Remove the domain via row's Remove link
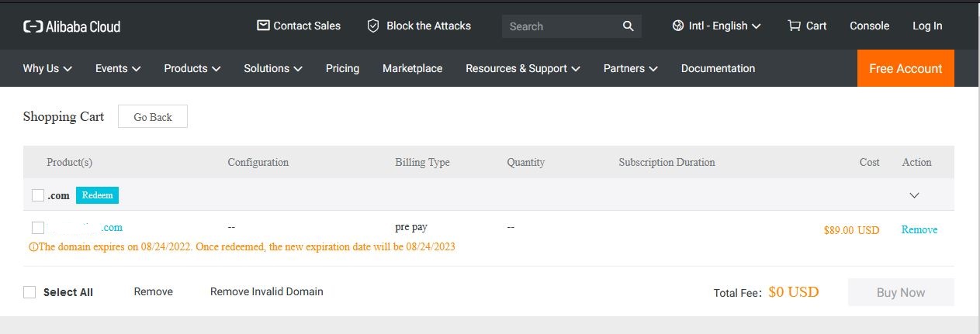This screenshot has height=334, width=980. coord(919,230)
